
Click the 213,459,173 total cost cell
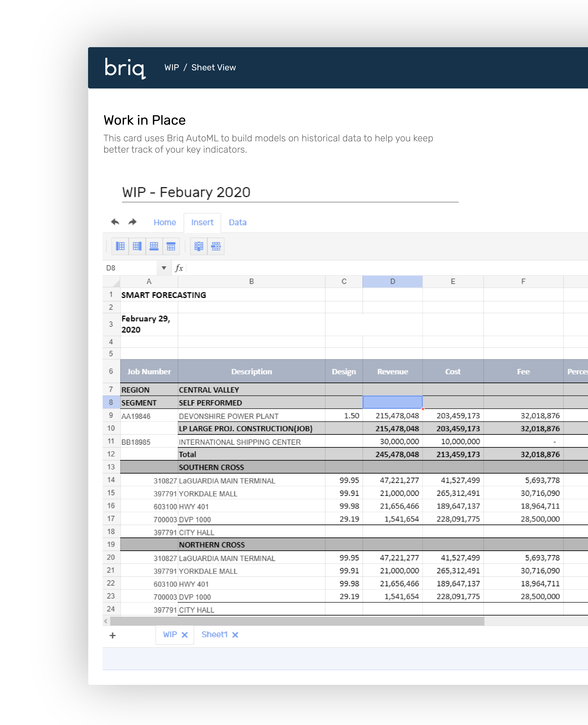click(x=453, y=454)
